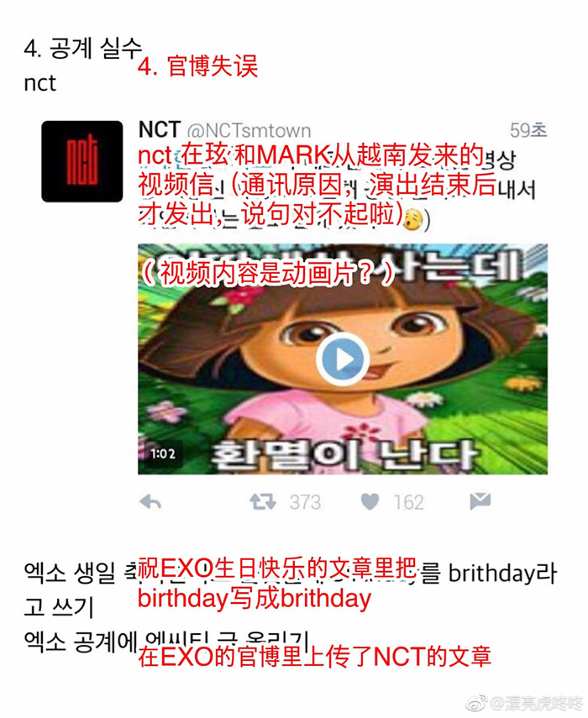The width and height of the screenshot is (588, 718).
Task: Click the Weibo username watermark text
Action: [536, 704]
